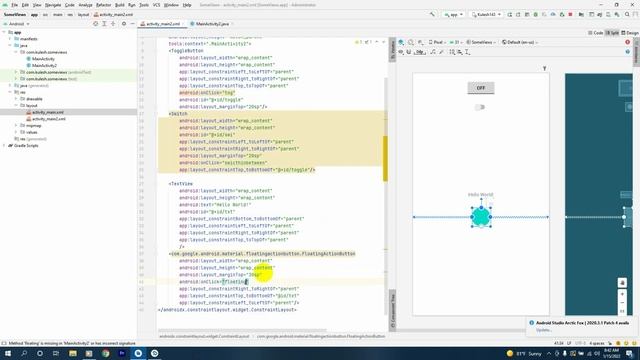640x360 pixels.
Task: Click Select Opened File target icon in Project panel
Action: 96,24
